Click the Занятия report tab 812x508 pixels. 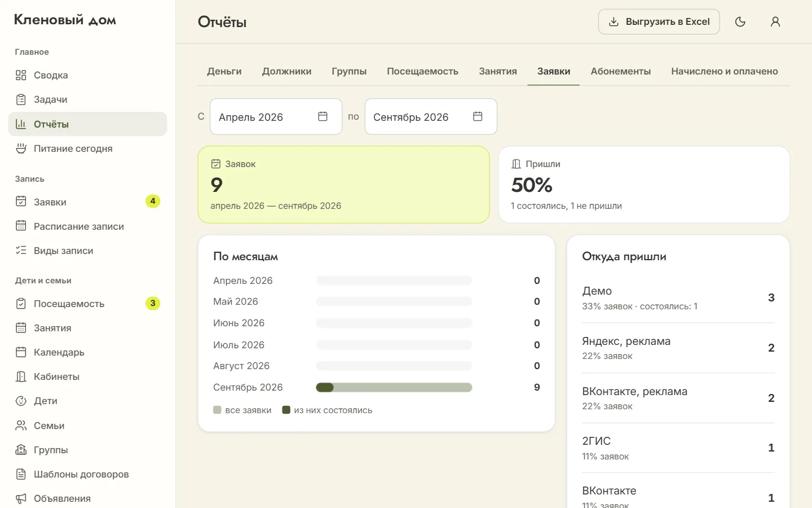click(498, 71)
